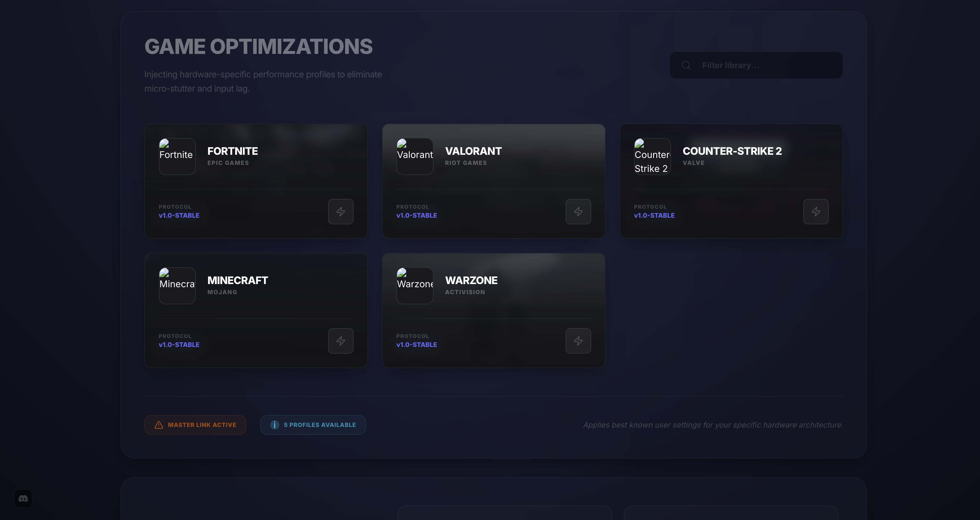
Task: Apply the Fortnite optimization lightning button
Action: (x=340, y=212)
